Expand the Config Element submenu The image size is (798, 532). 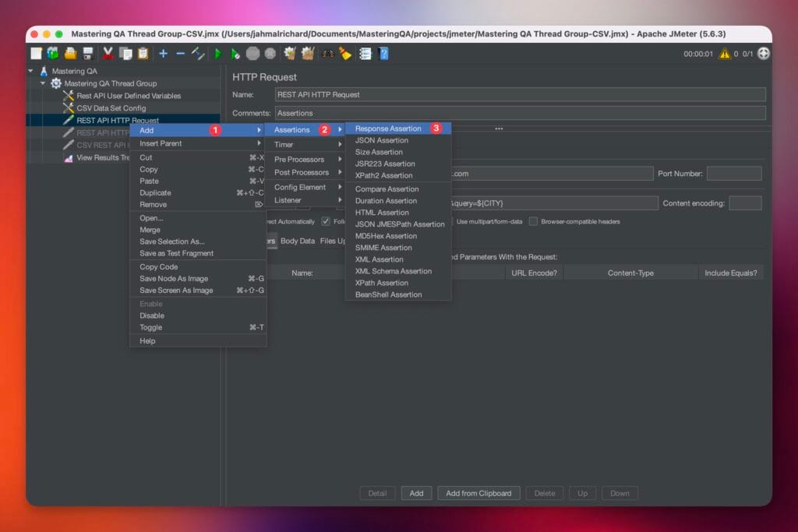[x=305, y=187]
